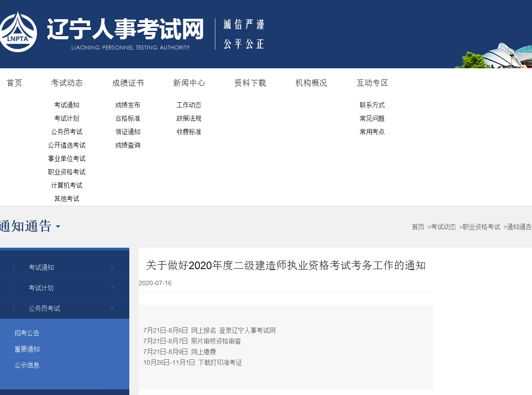Collapse plus icon on 公务员考试 sidebar row
The width and height of the screenshot is (532, 395).
pos(112,308)
